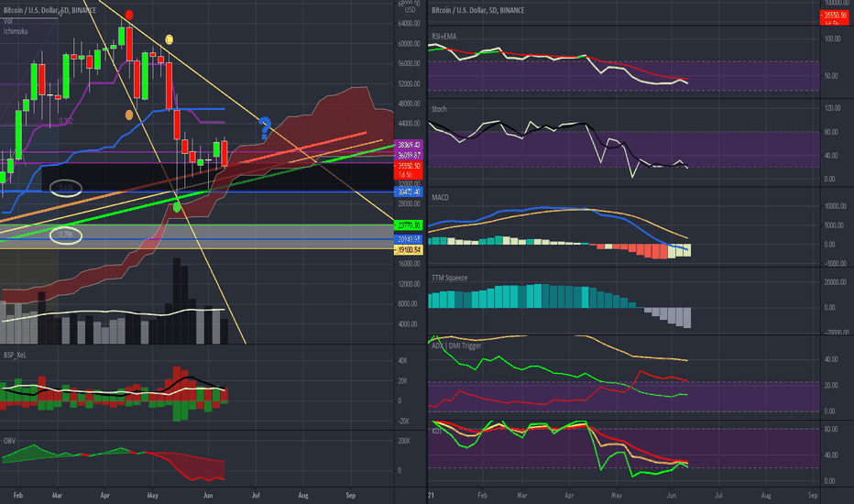Viewport: 854px width, 504px height.
Task: Click the red price tag atop the indicator chart
Action: [834, 17]
